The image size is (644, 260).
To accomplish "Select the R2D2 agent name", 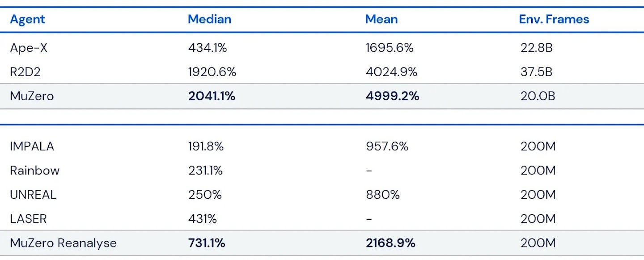I will (x=25, y=72).
